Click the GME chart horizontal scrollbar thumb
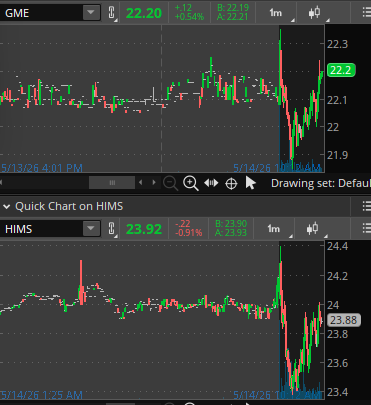 pos(112,183)
